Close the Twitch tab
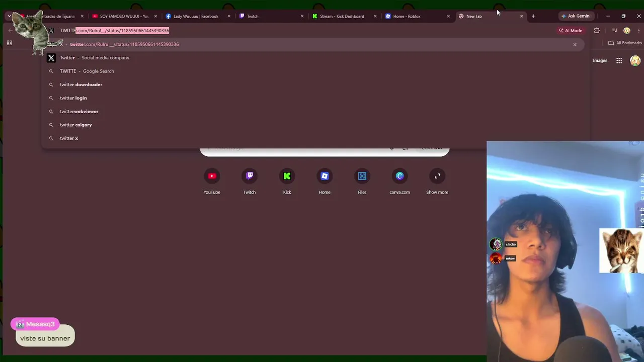Image resolution: width=644 pixels, height=362 pixels. [302, 16]
